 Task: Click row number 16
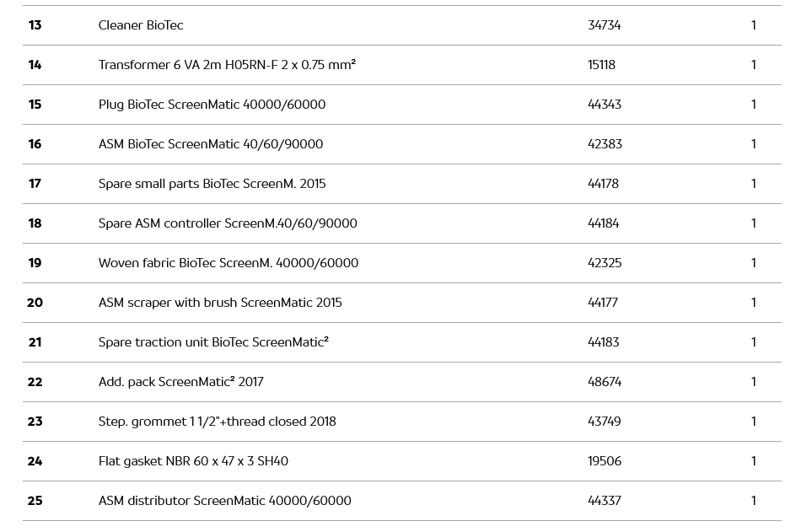click(35, 144)
